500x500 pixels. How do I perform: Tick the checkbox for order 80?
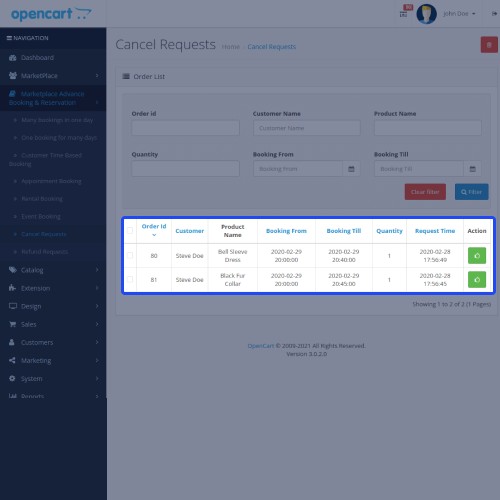(x=130, y=256)
